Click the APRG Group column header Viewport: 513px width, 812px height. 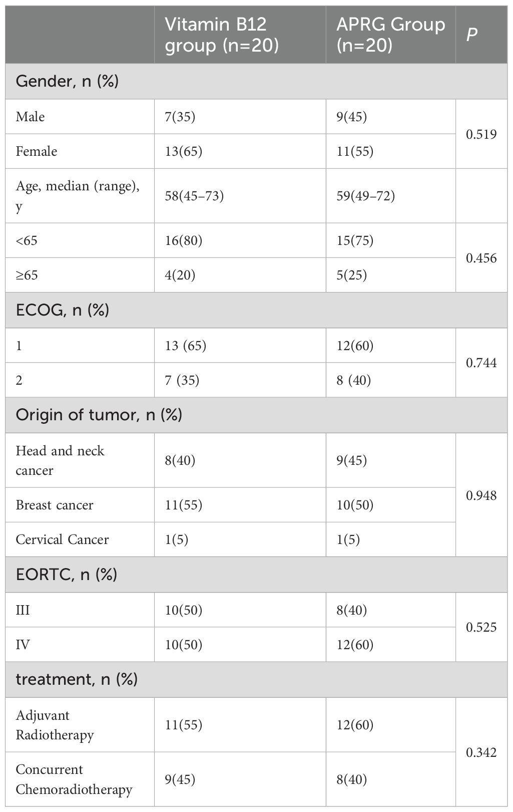[x=390, y=35]
